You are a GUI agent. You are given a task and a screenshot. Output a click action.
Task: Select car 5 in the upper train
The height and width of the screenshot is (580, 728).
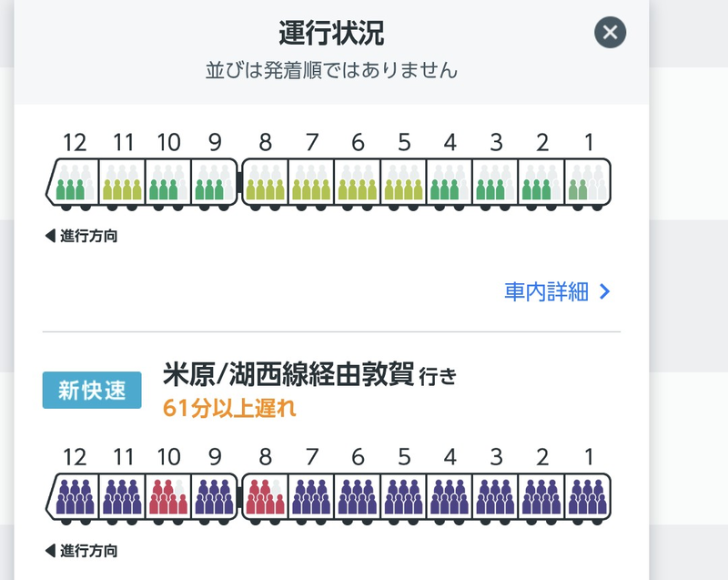click(403, 181)
